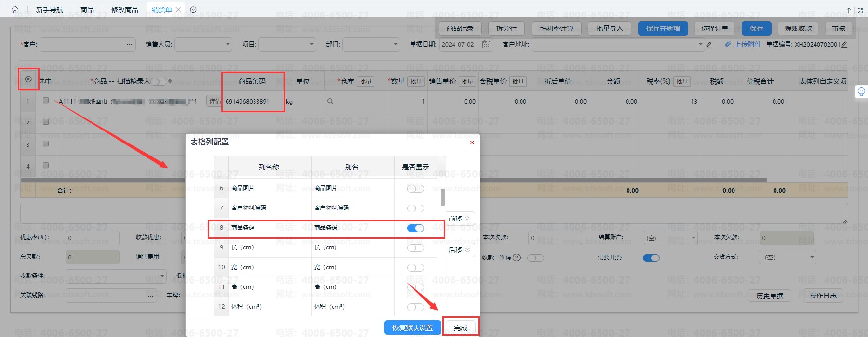Expand the 结算账户 dropdown
Screen dimensions: 868x337
coord(693,238)
